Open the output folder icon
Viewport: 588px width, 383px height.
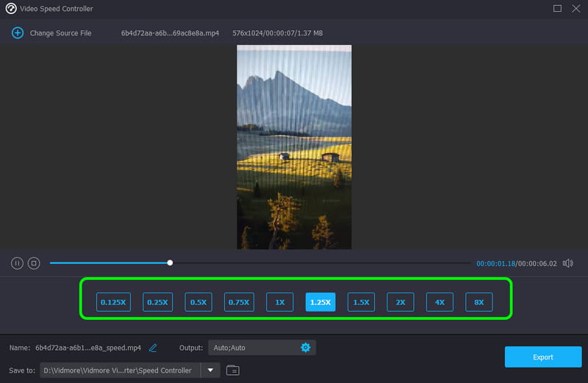[x=232, y=371]
